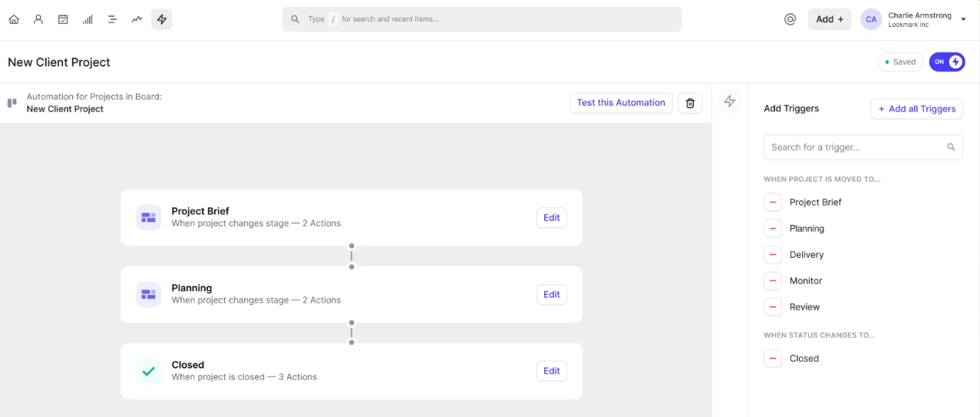Click the CA user avatar
Viewport: 980px width, 417px height.
pos(871,19)
